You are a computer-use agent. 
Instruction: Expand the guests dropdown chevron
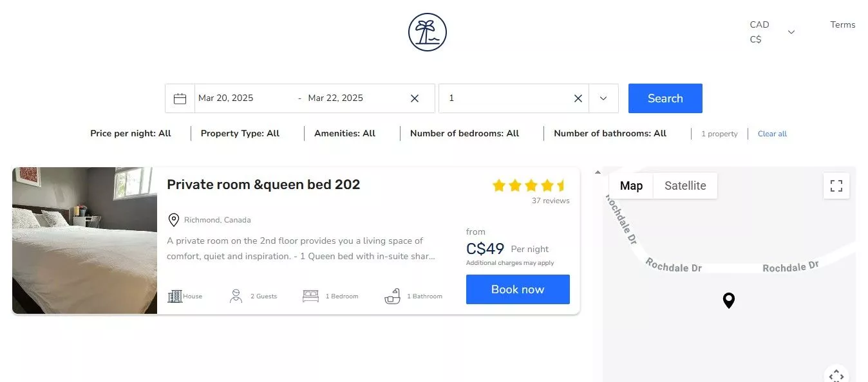tap(603, 98)
